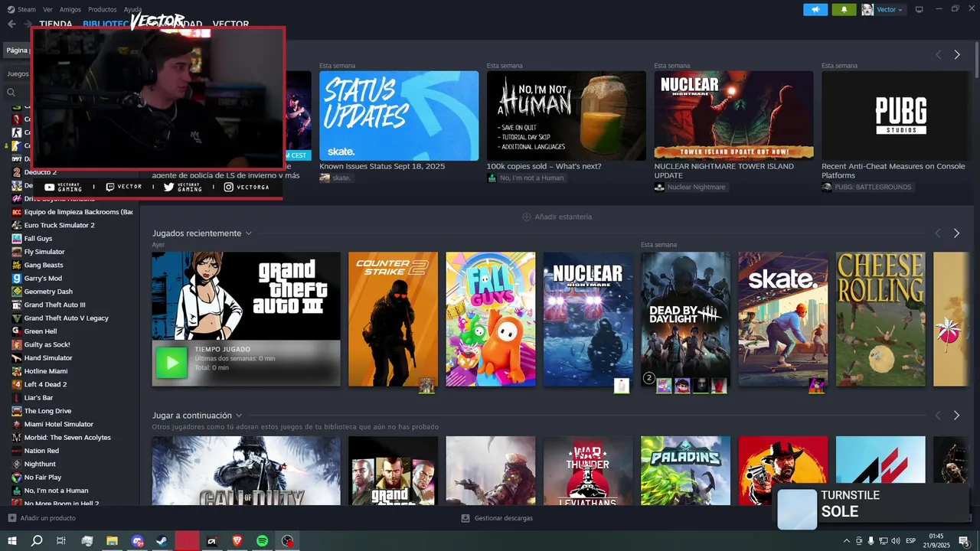Click the Vector profile avatar
This screenshot has width=980, height=551.
click(867, 9)
